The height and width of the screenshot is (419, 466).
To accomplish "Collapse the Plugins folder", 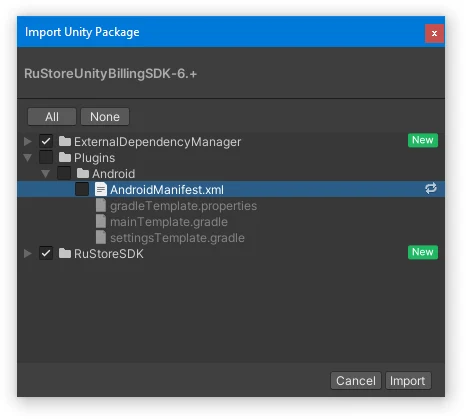I will pos(28,157).
